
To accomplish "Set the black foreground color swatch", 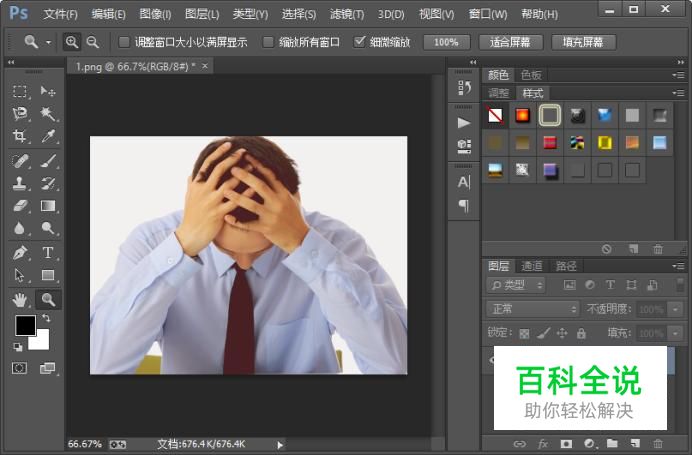I will point(26,326).
